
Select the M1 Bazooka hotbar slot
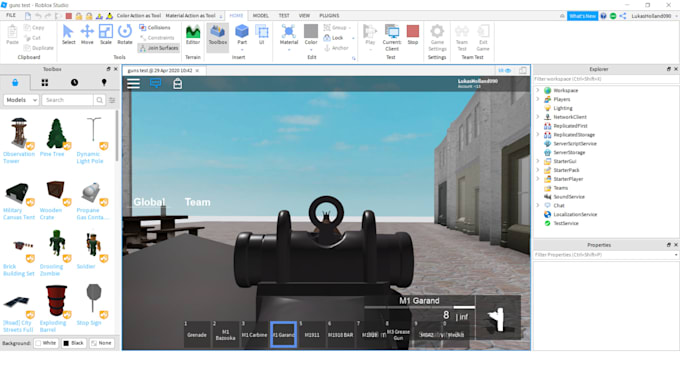pos(226,334)
